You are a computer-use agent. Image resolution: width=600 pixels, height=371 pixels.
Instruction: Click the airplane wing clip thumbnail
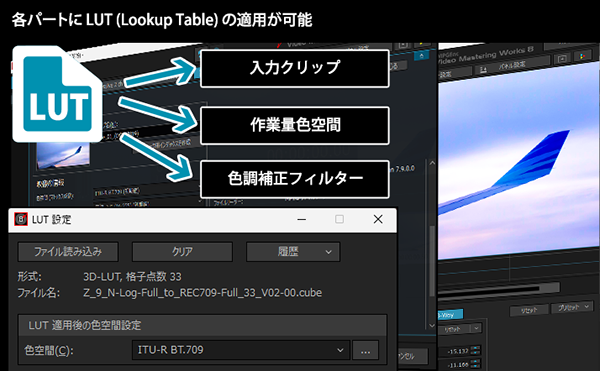click(63, 155)
